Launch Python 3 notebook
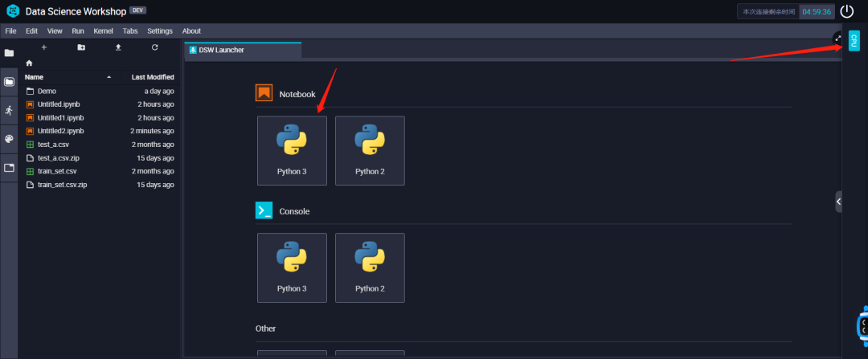 pos(292,150)
